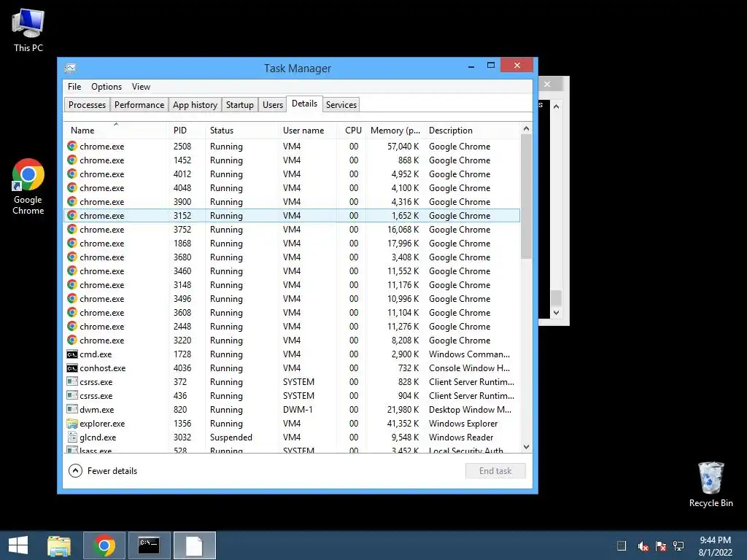The height and width of the screenshot is (560, 747).
Task: Click the explorer.exe process icon
Action: pyautogui.click(x=72, y=424)
